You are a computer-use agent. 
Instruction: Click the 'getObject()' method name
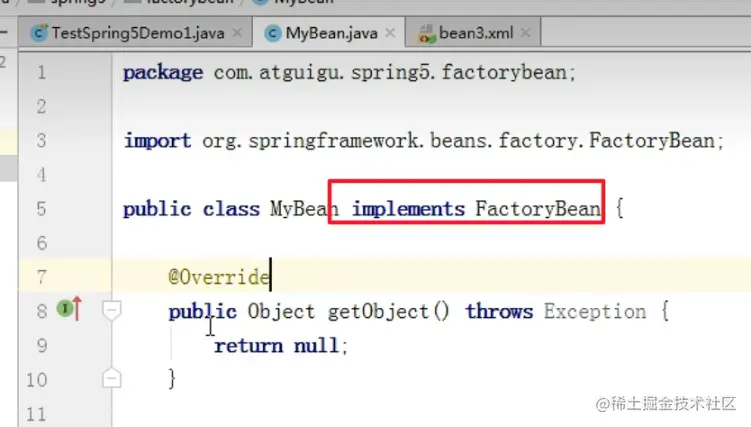[x=388, y=312]
